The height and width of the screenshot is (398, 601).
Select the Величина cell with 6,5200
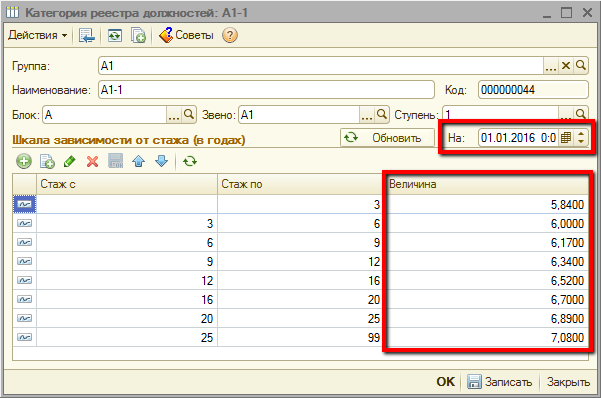point(487,280)
